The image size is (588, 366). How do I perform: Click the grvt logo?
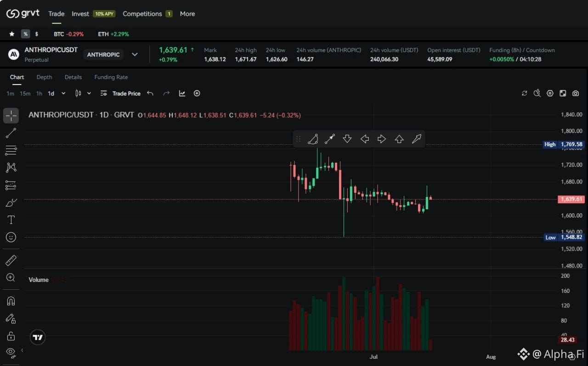pyautogui.click(x=23, y=14)
